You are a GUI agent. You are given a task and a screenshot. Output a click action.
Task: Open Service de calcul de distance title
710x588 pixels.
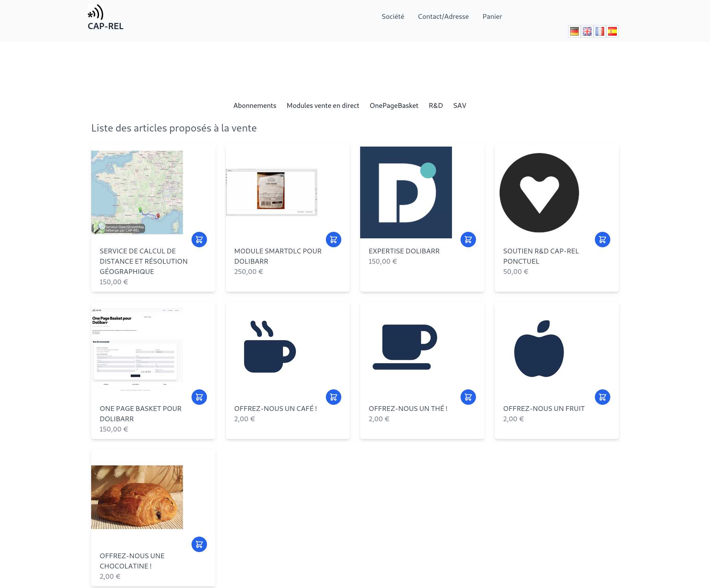click(144, 261)
